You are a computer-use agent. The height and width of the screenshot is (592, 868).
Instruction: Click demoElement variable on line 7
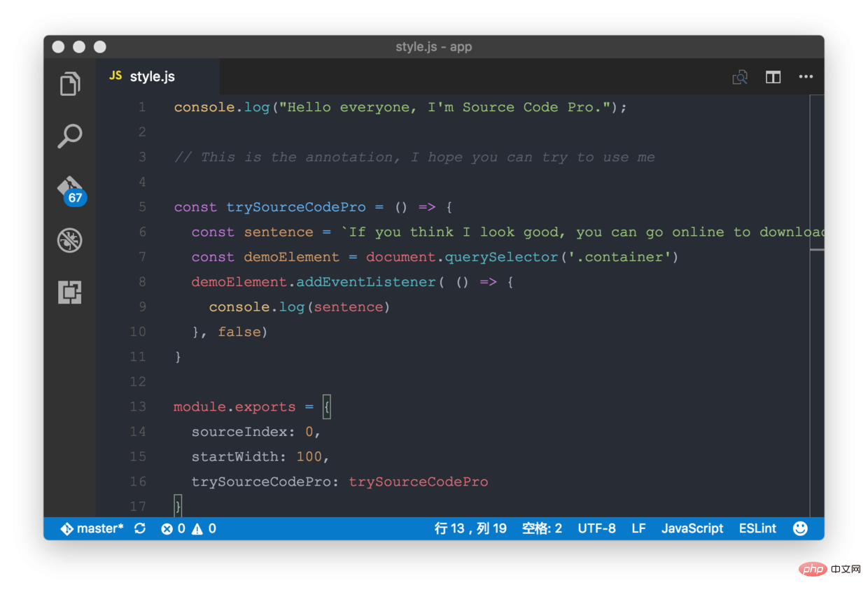pyautogui.click(x=292, y=257)
